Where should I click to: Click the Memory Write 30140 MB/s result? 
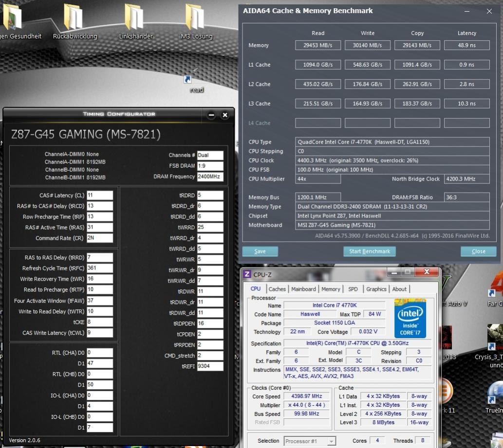click(368, 45)
